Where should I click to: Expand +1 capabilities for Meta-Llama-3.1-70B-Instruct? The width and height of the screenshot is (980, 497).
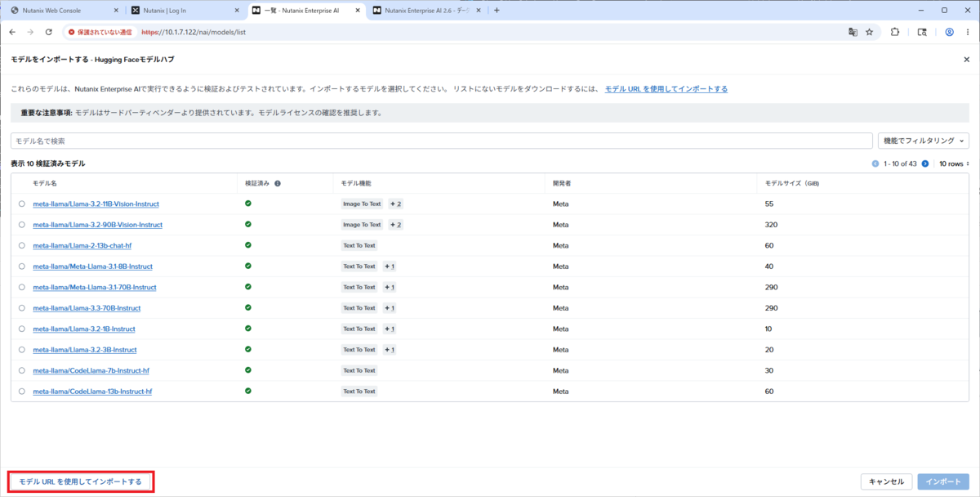pos(390,288)
